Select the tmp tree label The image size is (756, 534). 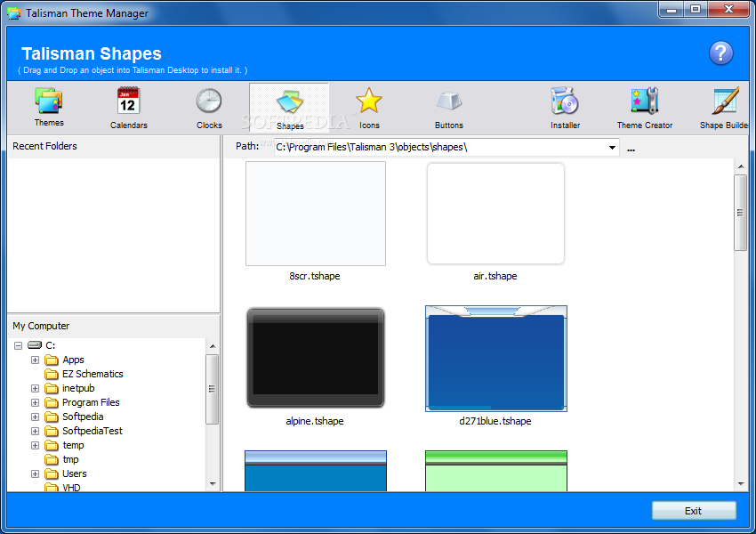pyautogui.click(x=70, y=459)
